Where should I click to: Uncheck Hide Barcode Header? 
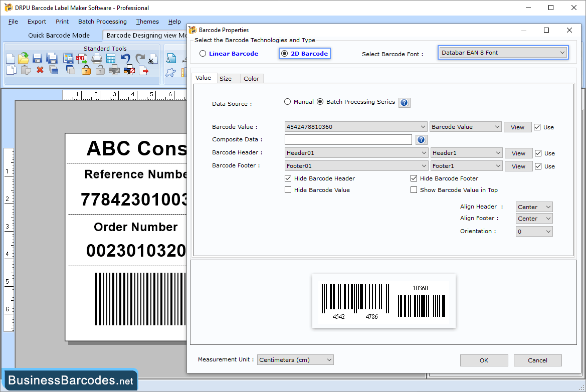click(x=288, y=178)
